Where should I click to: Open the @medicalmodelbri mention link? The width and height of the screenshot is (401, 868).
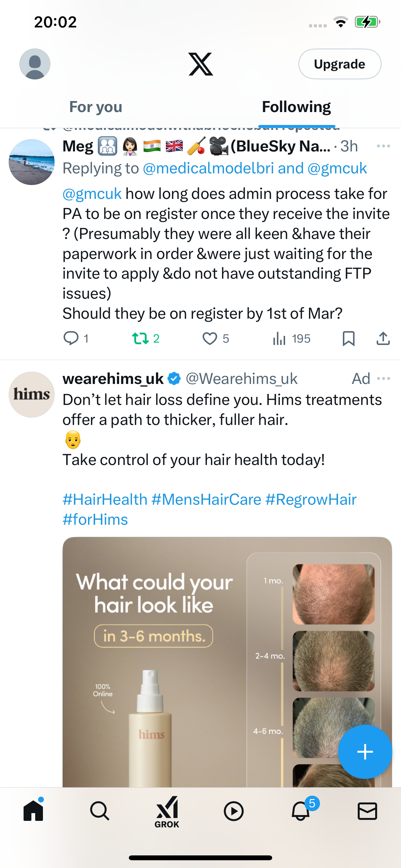point(208,168)
